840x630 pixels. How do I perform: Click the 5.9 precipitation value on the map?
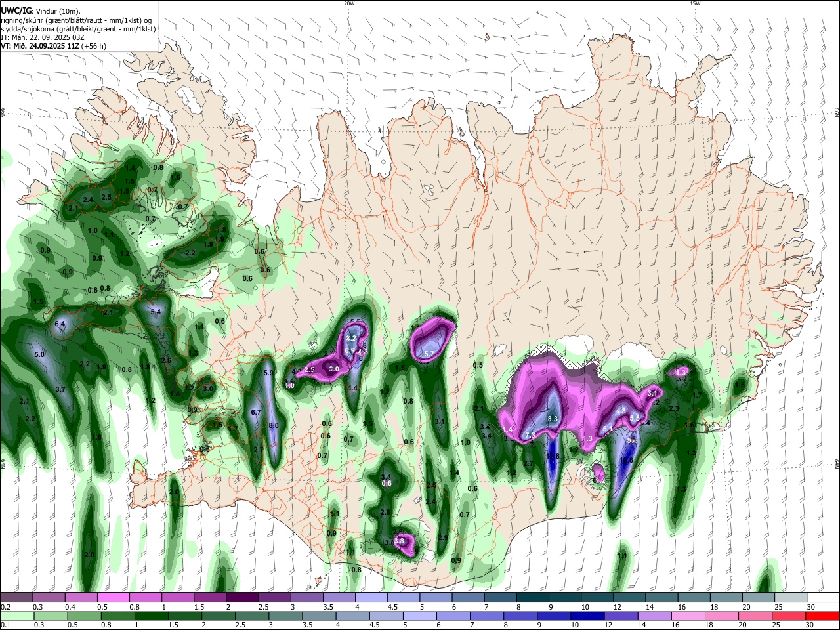click(268, 373)
